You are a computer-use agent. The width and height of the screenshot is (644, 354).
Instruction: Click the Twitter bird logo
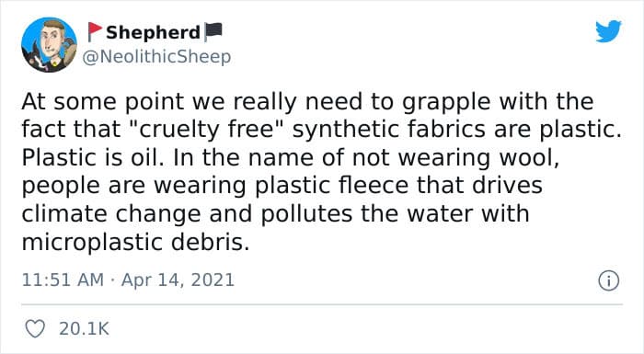[608, 30]
